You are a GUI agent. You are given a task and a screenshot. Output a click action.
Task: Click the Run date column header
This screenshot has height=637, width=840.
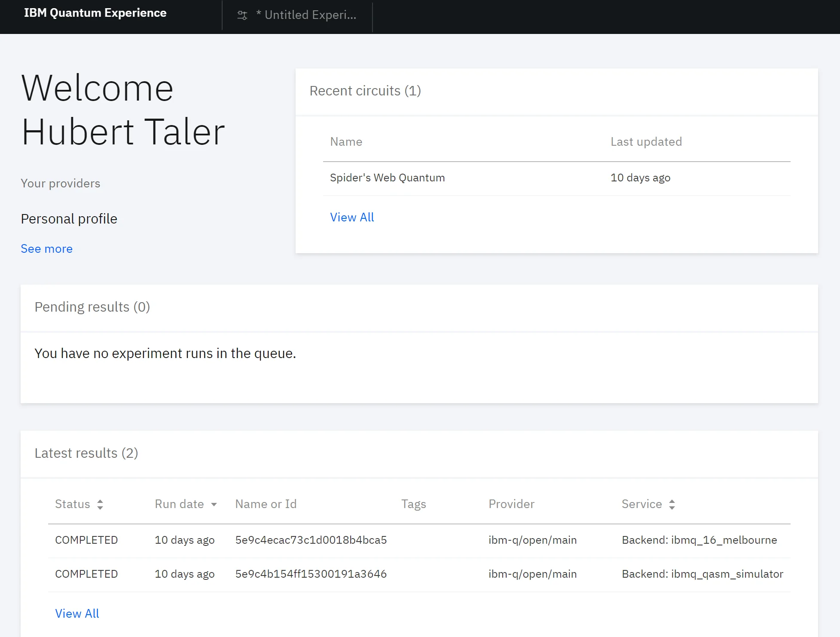point(179,504)
